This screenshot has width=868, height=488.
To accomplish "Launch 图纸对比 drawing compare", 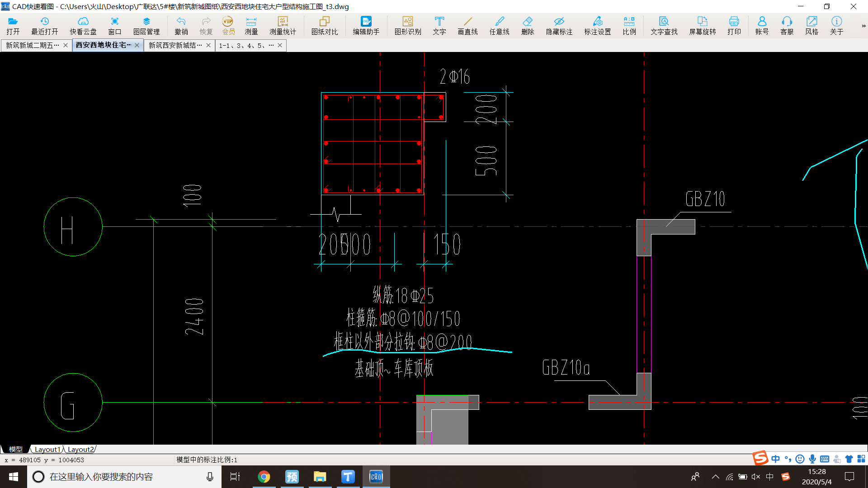I will point(325,26).
